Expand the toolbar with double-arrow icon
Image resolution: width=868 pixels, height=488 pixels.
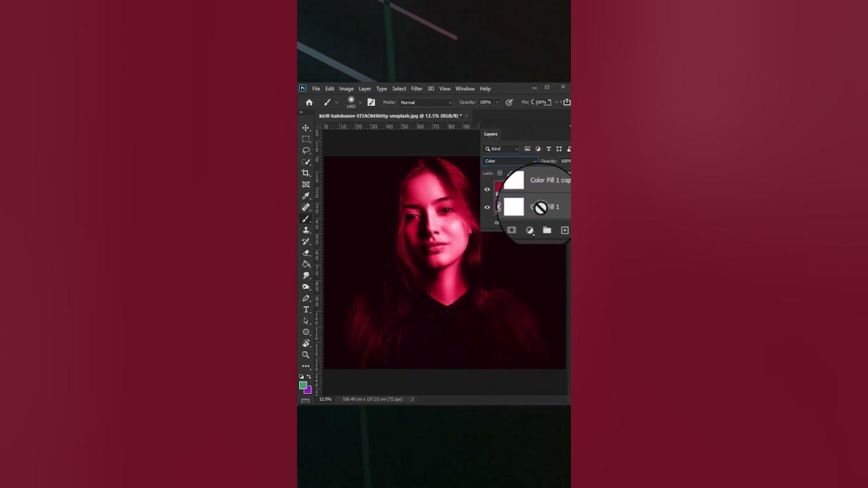point(302,113)
